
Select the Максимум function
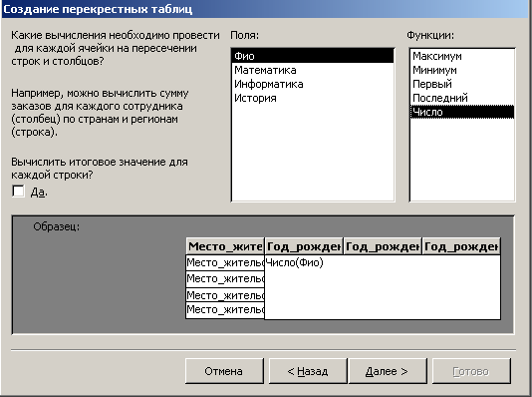[x=462, y=56]
